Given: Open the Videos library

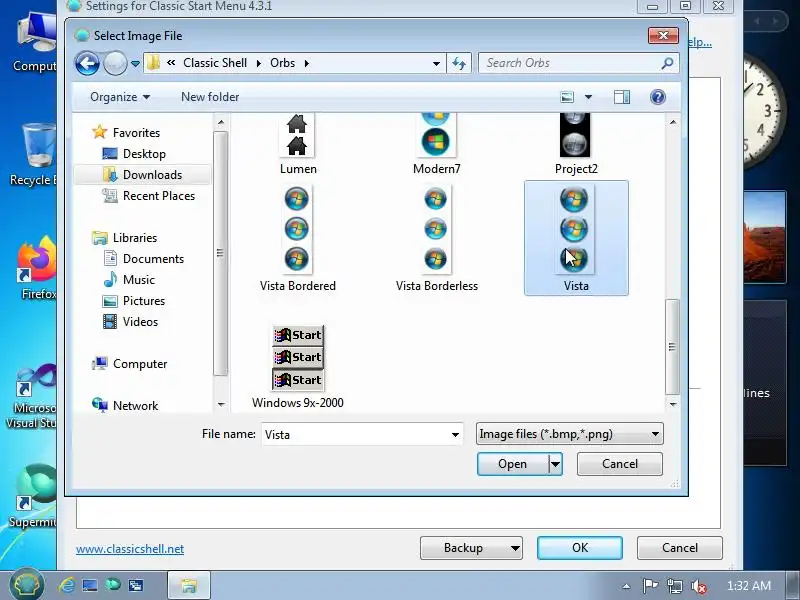Looking at the screenshot, I should pos(131,322).
